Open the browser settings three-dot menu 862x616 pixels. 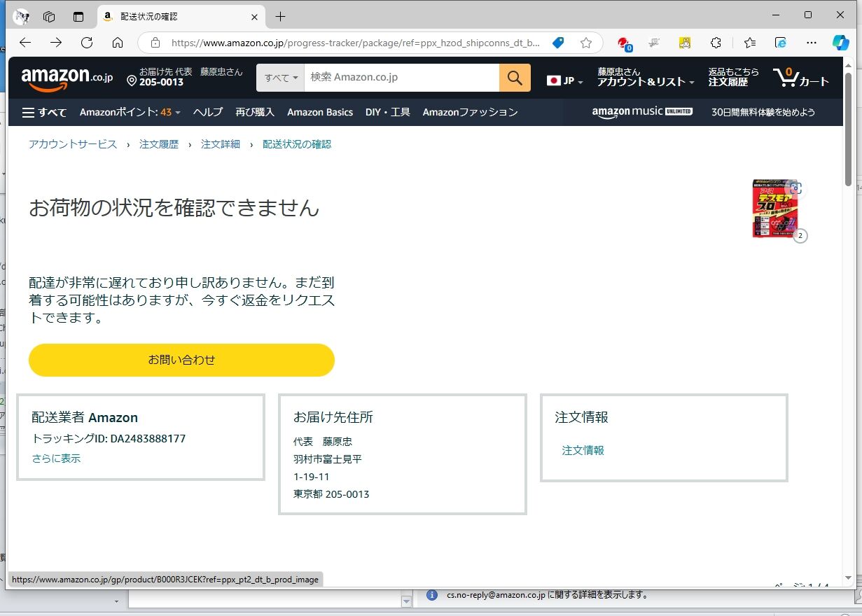click(812, 43)
